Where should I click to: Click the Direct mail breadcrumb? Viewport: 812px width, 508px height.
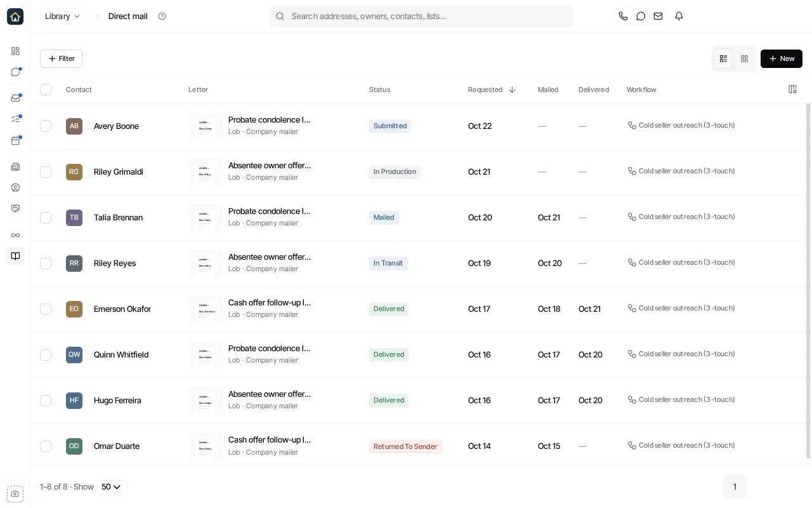pos(128,17)
